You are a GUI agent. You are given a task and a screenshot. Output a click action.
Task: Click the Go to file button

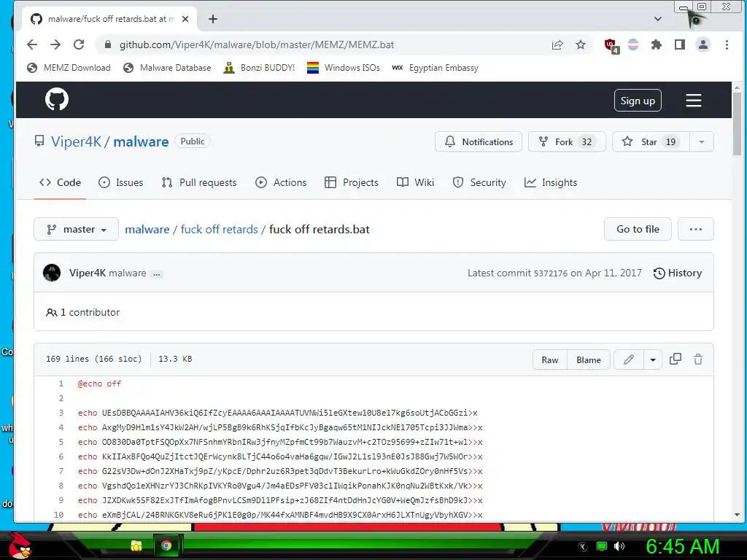click(x=638, y=229)
